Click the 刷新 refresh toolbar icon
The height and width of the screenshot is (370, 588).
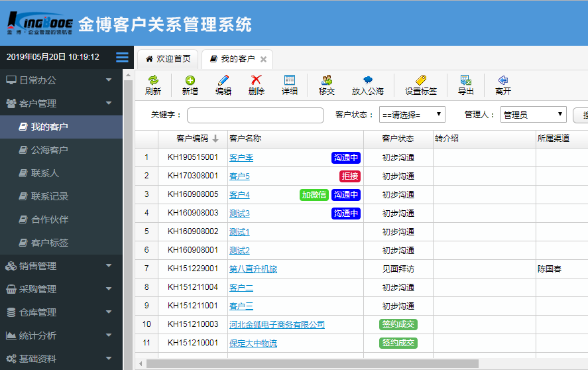click(153, 80)
